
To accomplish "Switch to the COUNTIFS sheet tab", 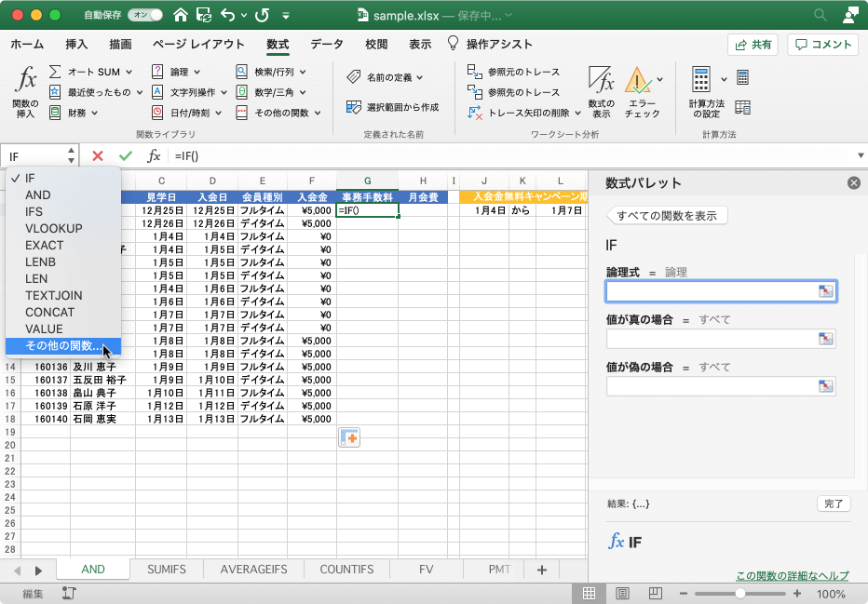I will (347, 570).
